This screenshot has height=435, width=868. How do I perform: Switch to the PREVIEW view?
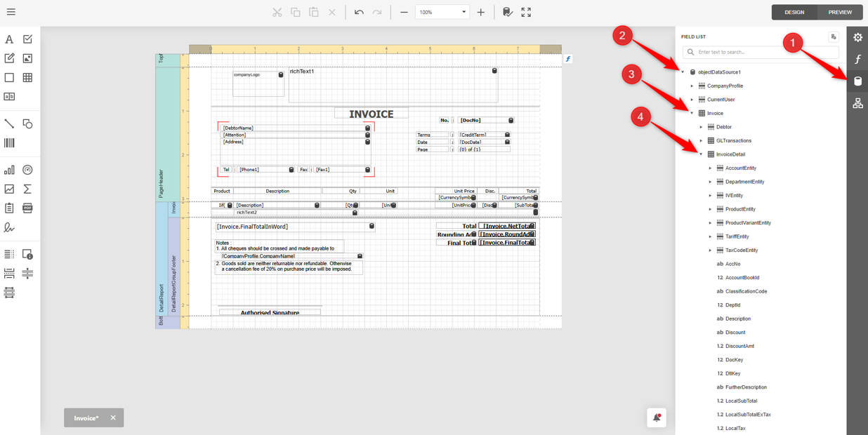click(x=840, y=12)
